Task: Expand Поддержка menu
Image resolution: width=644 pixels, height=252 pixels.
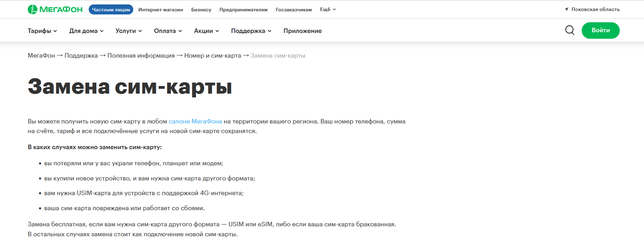Action: (x=251, y=31)
